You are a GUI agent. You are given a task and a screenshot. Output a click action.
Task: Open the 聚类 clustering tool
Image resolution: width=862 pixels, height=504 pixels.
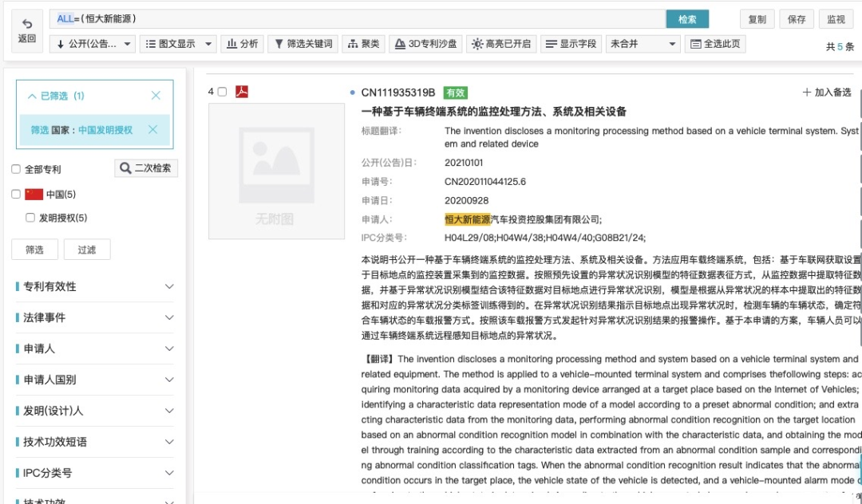click(x=363, y=44)
